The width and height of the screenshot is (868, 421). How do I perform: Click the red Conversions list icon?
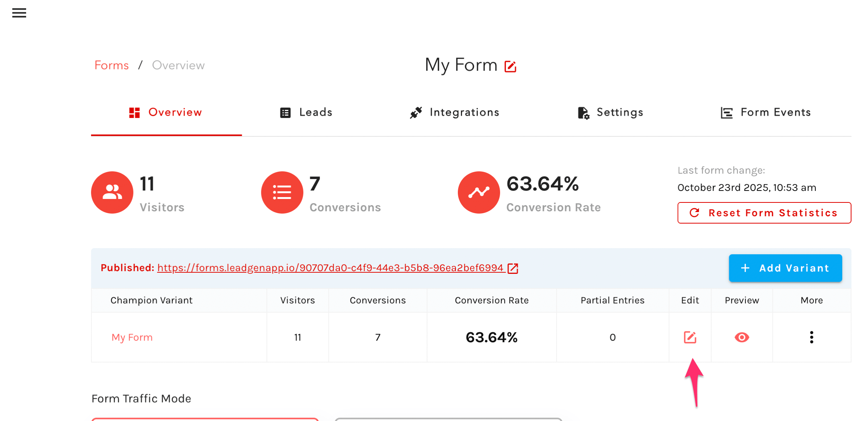pos(282,192)
